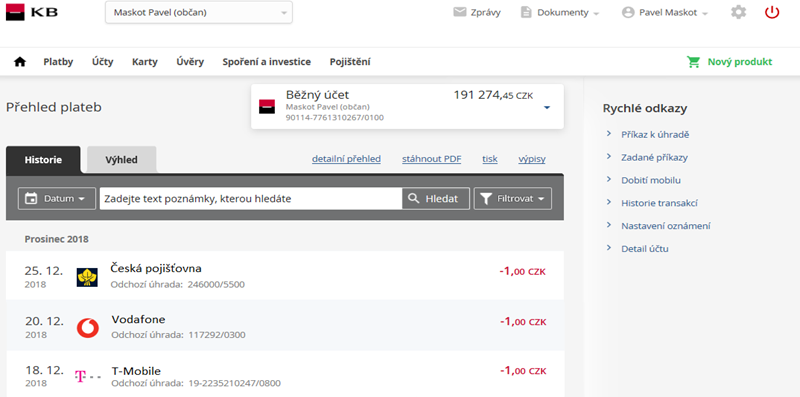Click the Nový produkt link
The image size is (800, 397).
(x=740, y=62)
